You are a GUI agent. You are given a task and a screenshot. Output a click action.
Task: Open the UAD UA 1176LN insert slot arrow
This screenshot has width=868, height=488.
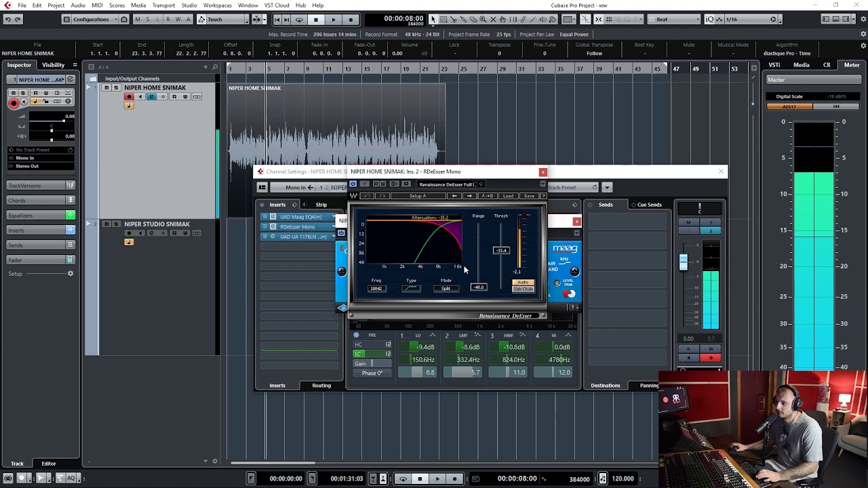tap(334, 237)
